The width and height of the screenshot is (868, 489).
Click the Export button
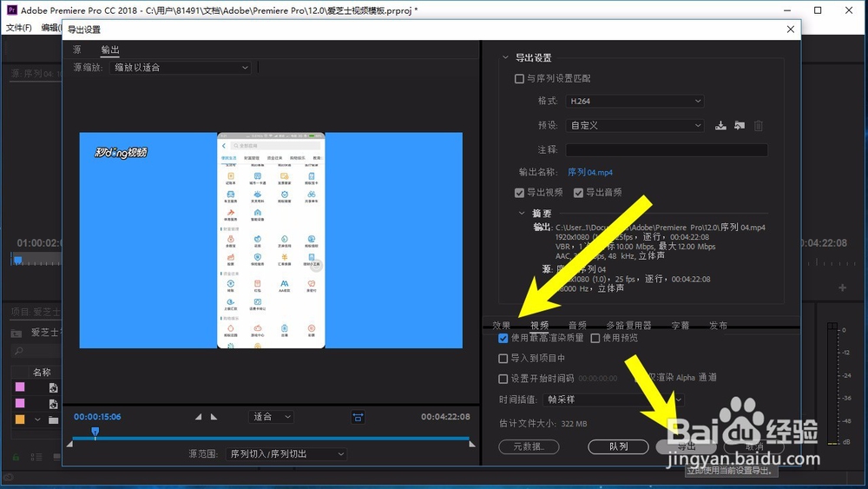(686, 446)
